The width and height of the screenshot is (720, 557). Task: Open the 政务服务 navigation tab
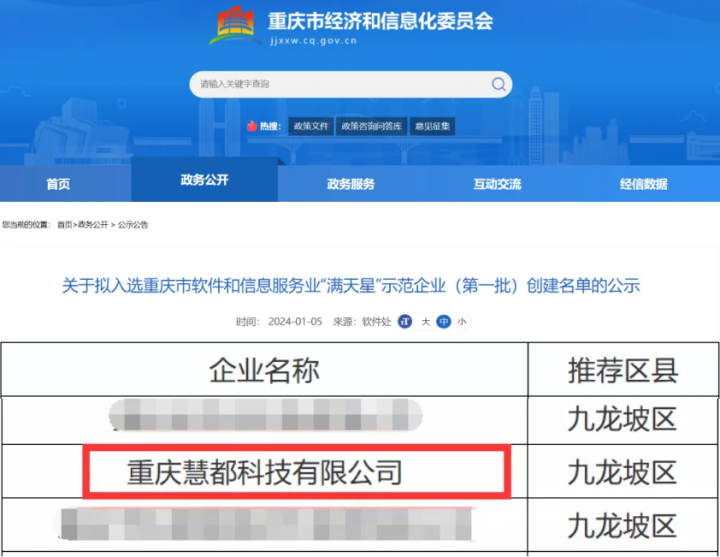click(x=351, y=184)
